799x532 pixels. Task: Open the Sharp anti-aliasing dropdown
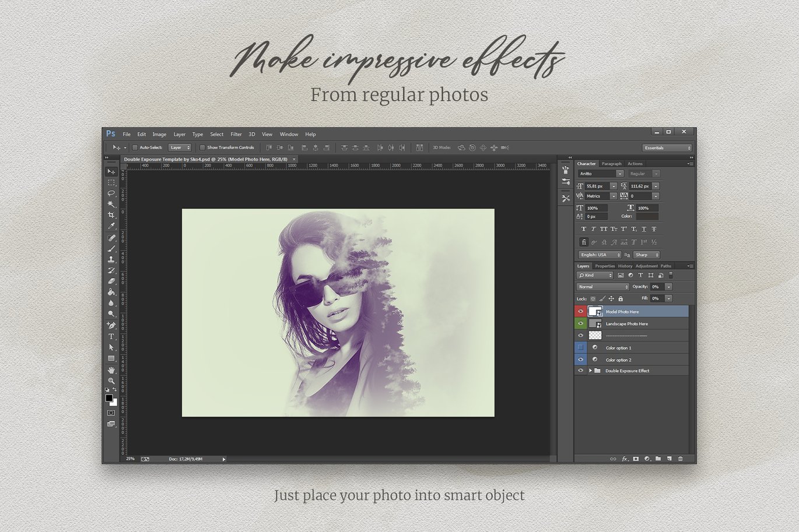(646, 255)
